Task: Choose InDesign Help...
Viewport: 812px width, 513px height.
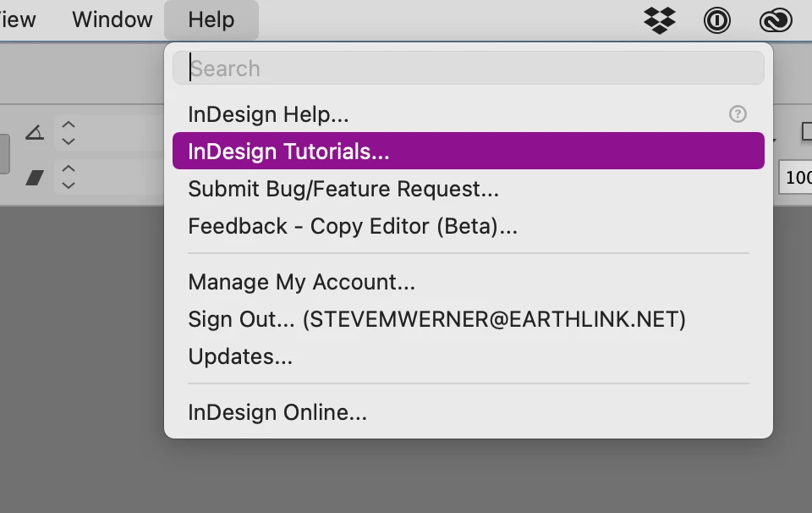Action: click(468, 114)
